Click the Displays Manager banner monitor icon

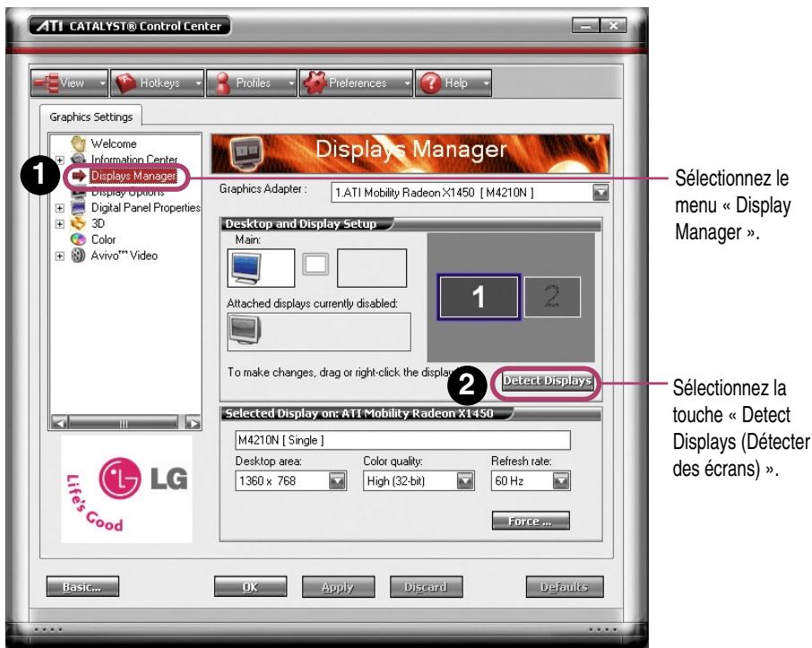tap(246, 152)
